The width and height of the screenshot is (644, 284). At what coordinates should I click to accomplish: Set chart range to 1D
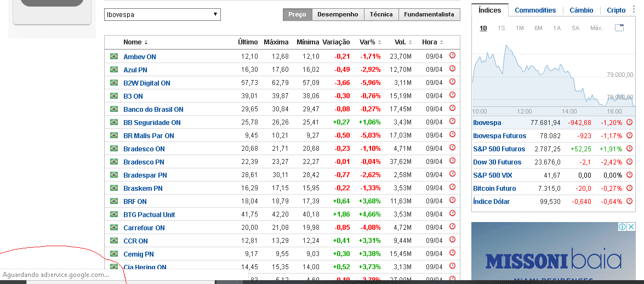point(483,28)
